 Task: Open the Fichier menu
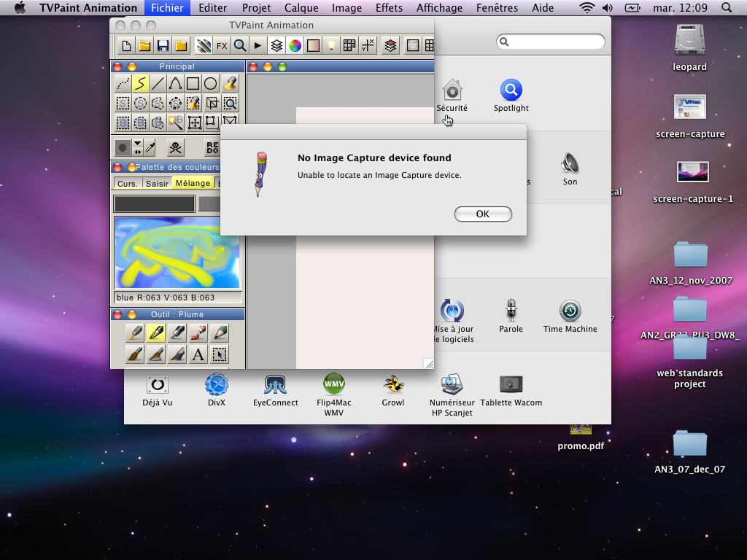(167, 7)
